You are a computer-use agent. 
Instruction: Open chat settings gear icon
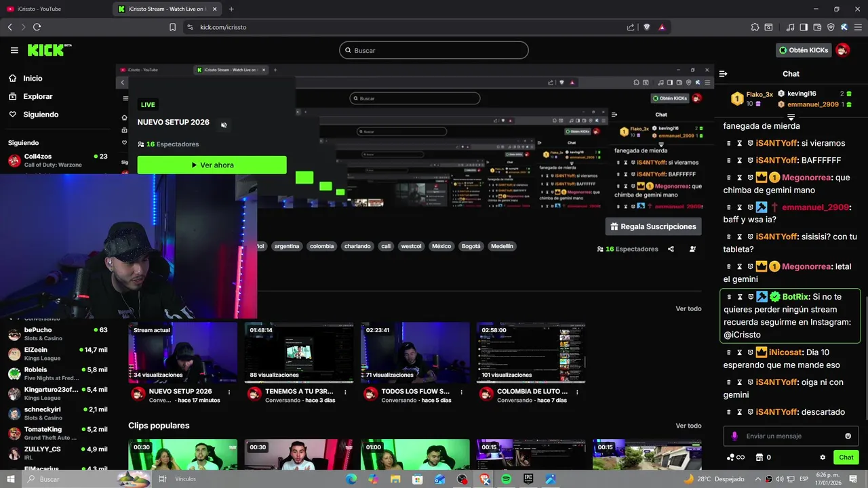823,457
